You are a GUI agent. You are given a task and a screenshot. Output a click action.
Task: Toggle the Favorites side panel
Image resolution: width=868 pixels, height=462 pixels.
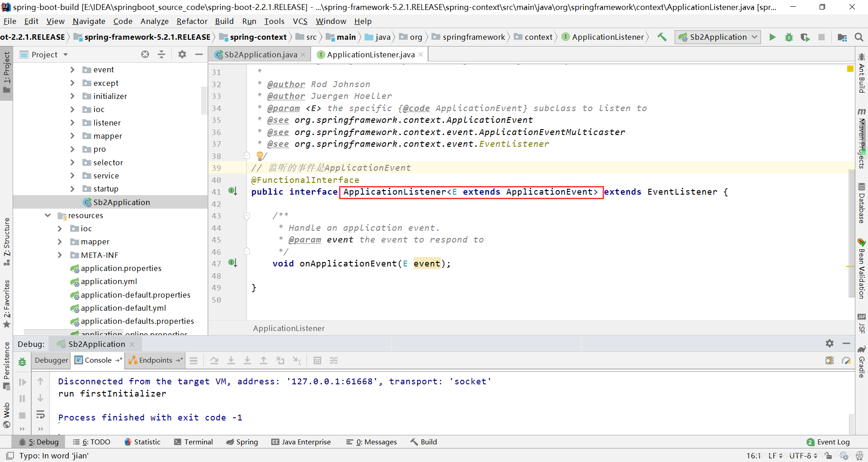[6, 303]
